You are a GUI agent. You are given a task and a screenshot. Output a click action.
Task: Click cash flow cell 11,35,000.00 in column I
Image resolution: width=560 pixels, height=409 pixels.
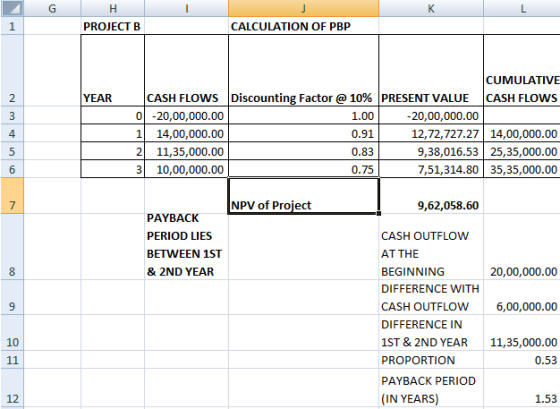(x=186, y=151)
